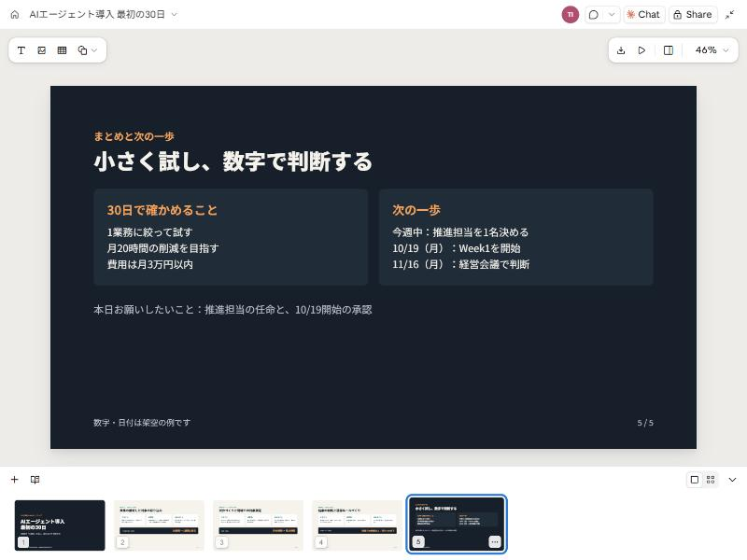Insert an image with the picture tool
This screenshot has height=560, width=747.
(x=41, y=50)
